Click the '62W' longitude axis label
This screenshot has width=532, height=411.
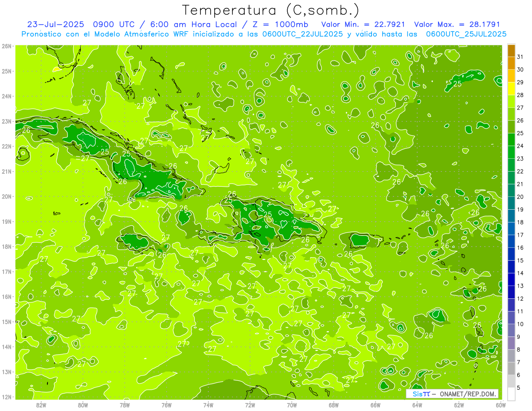point(459,405)
